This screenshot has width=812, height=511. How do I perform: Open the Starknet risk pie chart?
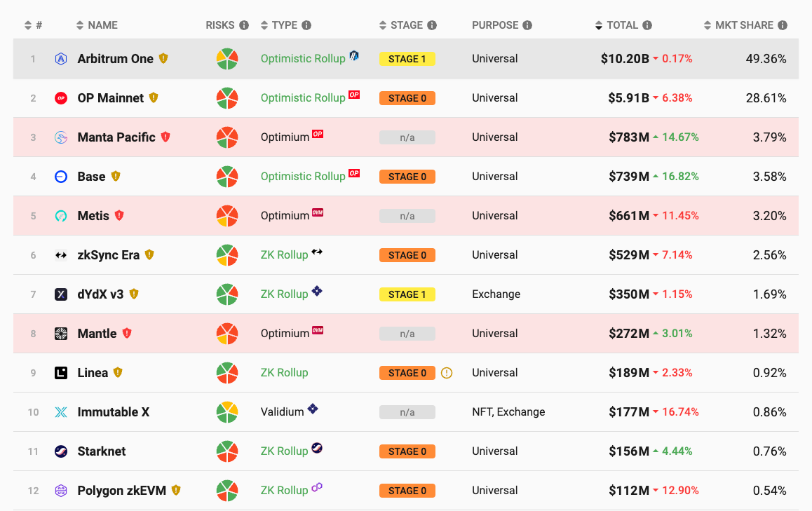pyautogui.click(x=226, y=451)
